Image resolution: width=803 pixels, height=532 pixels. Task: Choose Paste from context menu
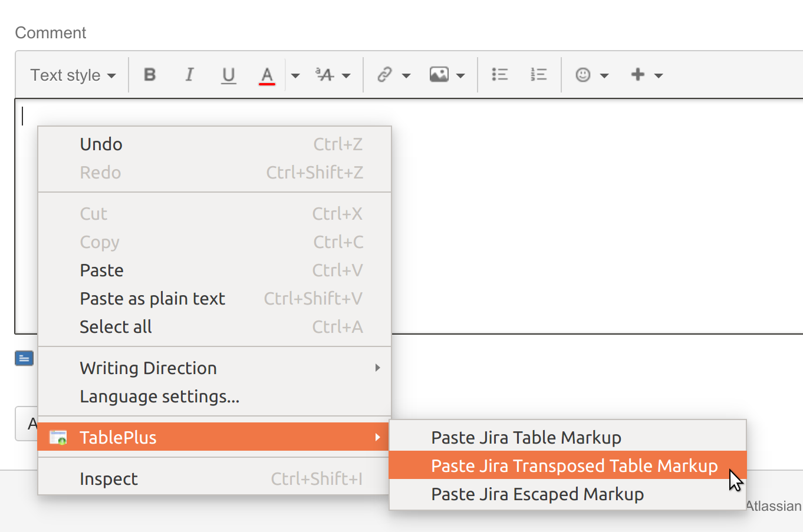[x=215, y=270]
